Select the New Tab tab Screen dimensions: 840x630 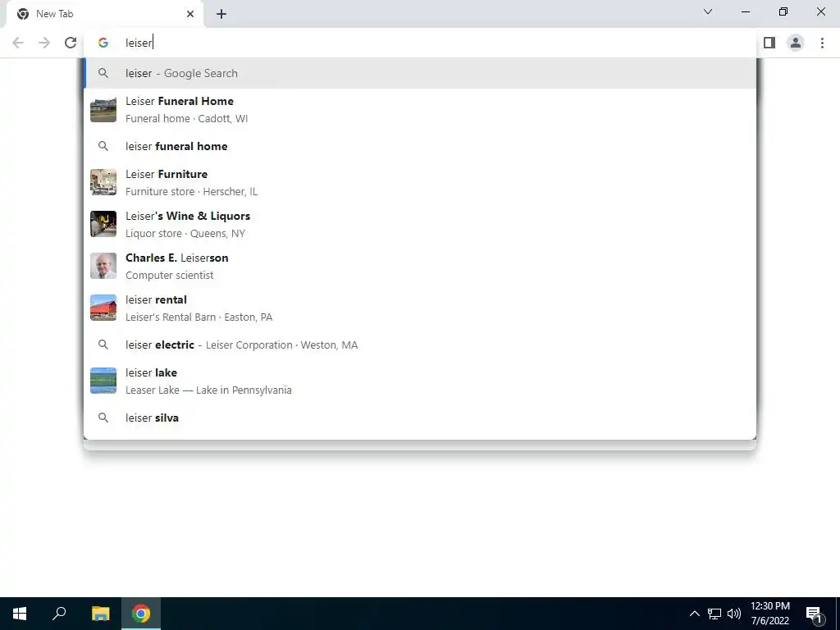[x=104, y=14]
